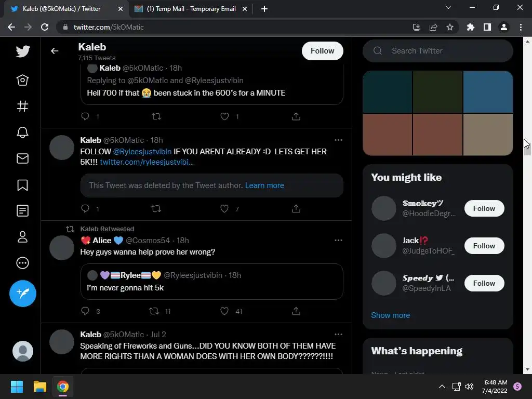This screenshot has width=532, height=399.
Task: Retweet Alice's 'prove her wrong' tweet
Action: (x=154, y=311)
